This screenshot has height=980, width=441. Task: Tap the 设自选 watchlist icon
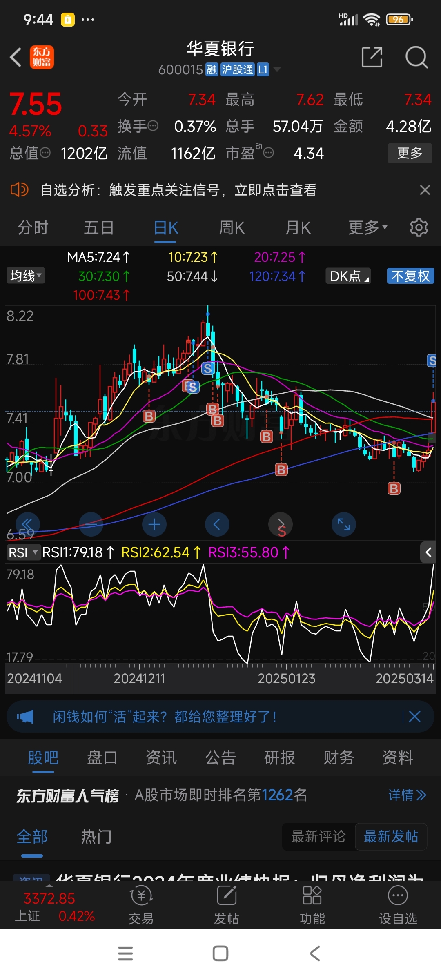click(398, 905)
